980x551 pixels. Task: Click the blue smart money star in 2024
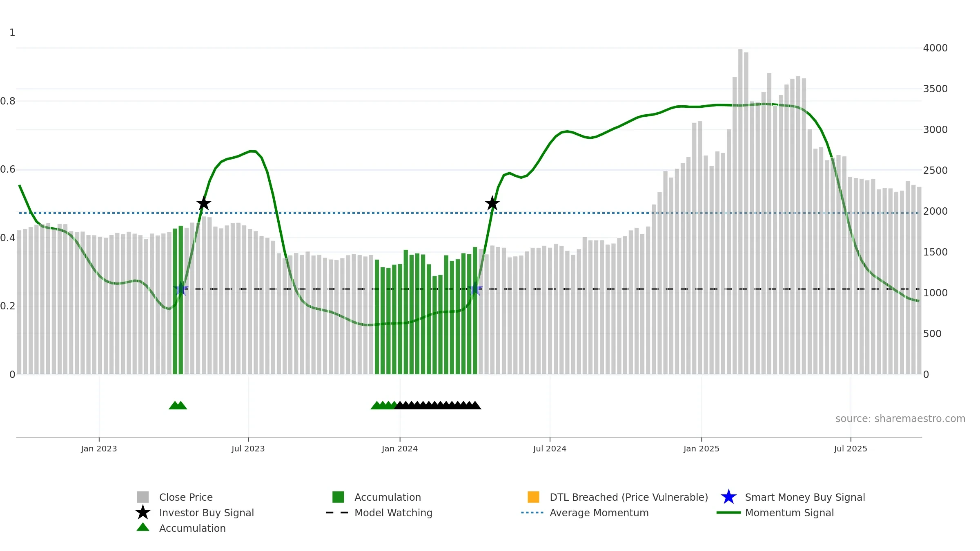pyautogui.click(x=475, y=289)
